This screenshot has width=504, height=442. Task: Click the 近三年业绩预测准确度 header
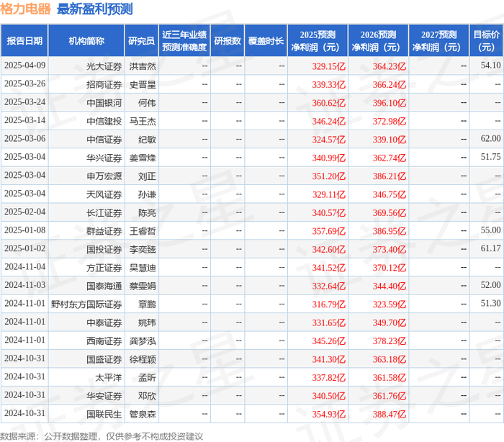pos(184,41)
